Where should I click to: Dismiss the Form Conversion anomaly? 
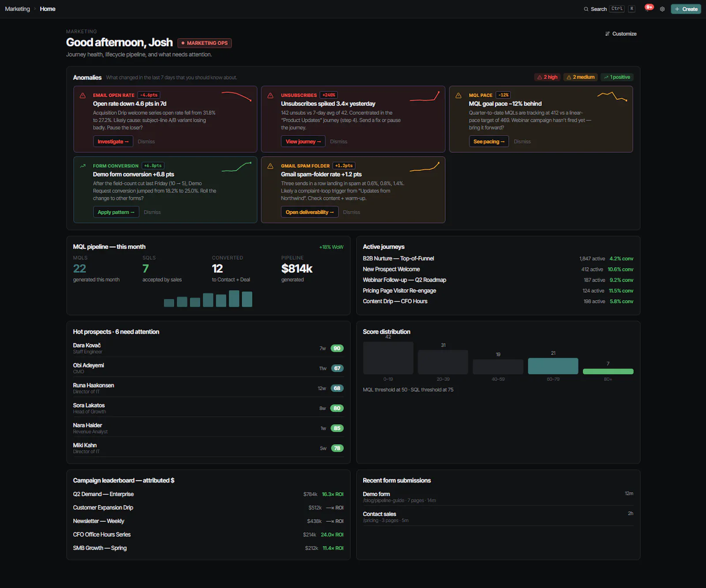click(x=152, y=212)
